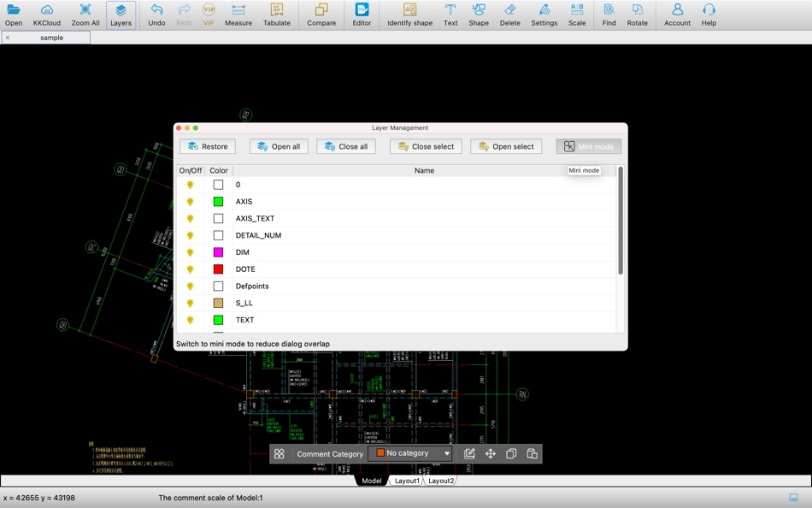Toggle the Defpoints layer bulb
Viewport: 812px width, 508px height.
click(190, 286)
